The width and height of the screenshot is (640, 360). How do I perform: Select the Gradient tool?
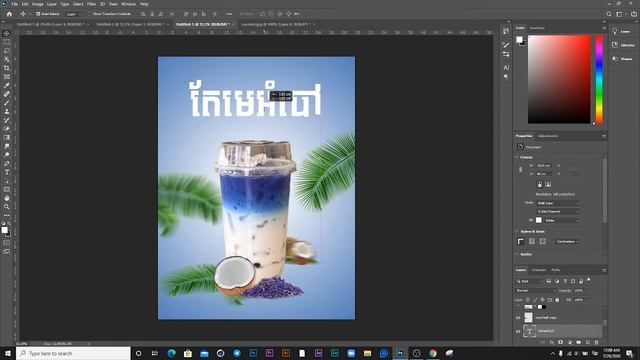click(x=7, y=137)
